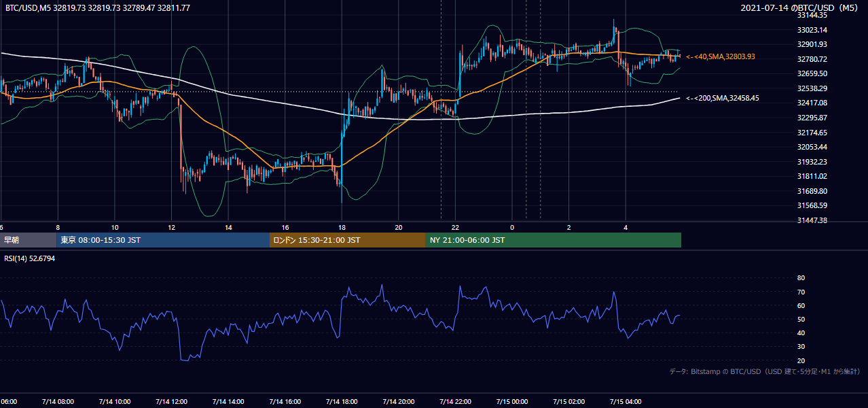
Task: Click hour tick 10 under the price chart
Action: [x=115, y=227]
